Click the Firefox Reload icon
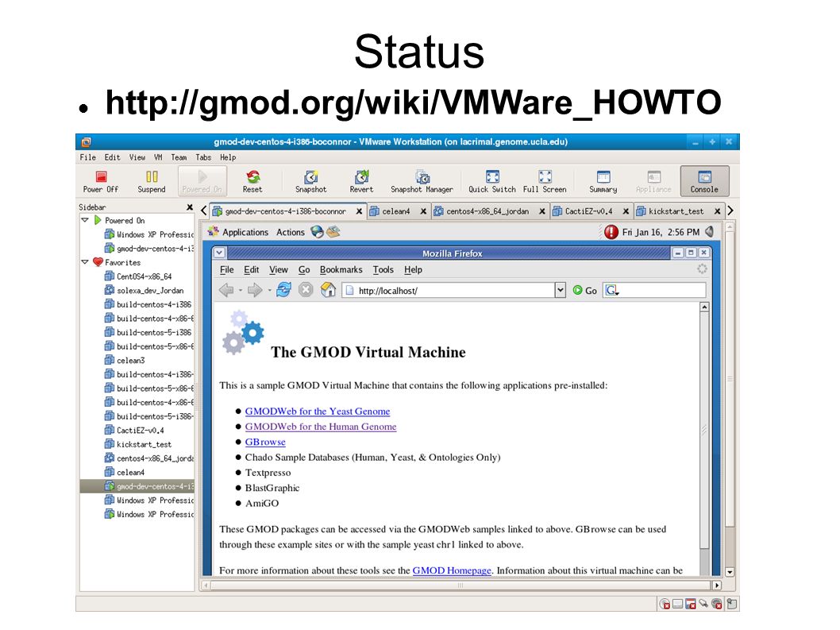The image size is (840, 630). [x=283, y=290]
